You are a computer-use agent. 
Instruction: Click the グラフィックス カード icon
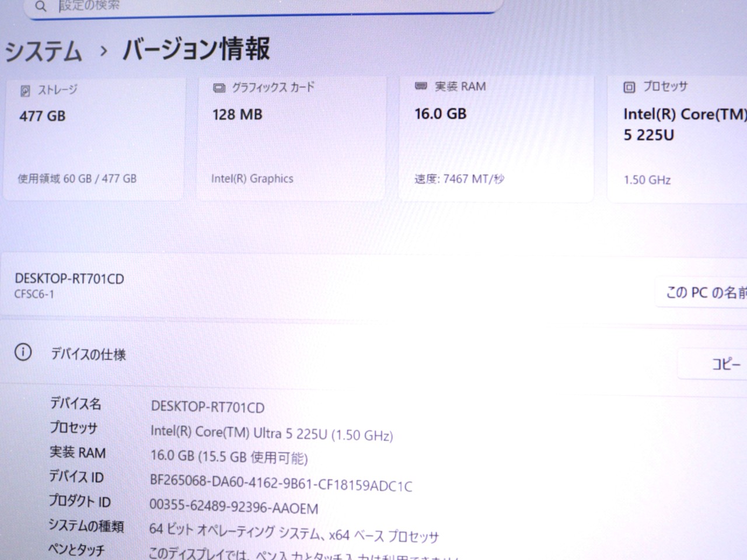click(219, 88)
